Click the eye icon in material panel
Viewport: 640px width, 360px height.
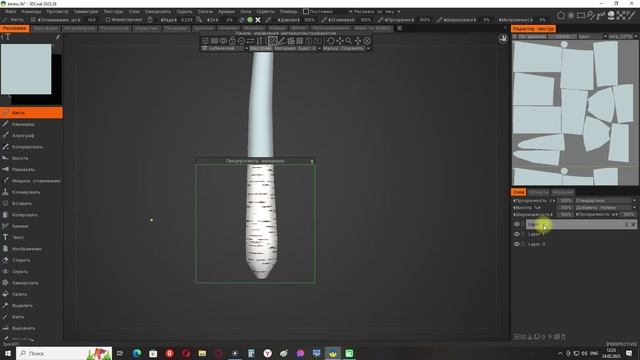click(x=223, y=41)
